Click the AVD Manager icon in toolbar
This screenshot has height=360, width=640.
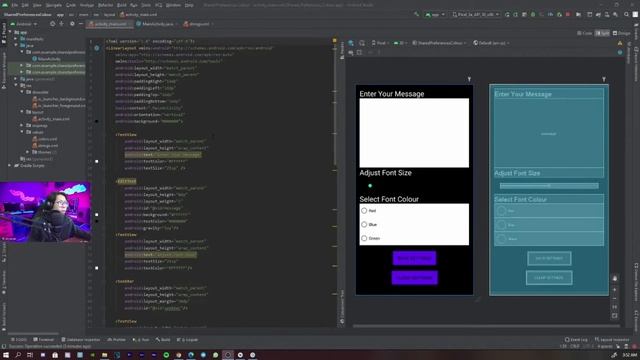(x=607, y=14)
